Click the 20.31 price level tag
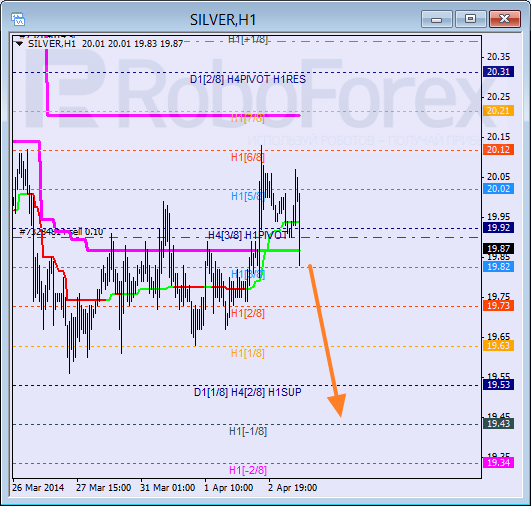The height and width of the screenshot is (506, 531). coord(498,71)
